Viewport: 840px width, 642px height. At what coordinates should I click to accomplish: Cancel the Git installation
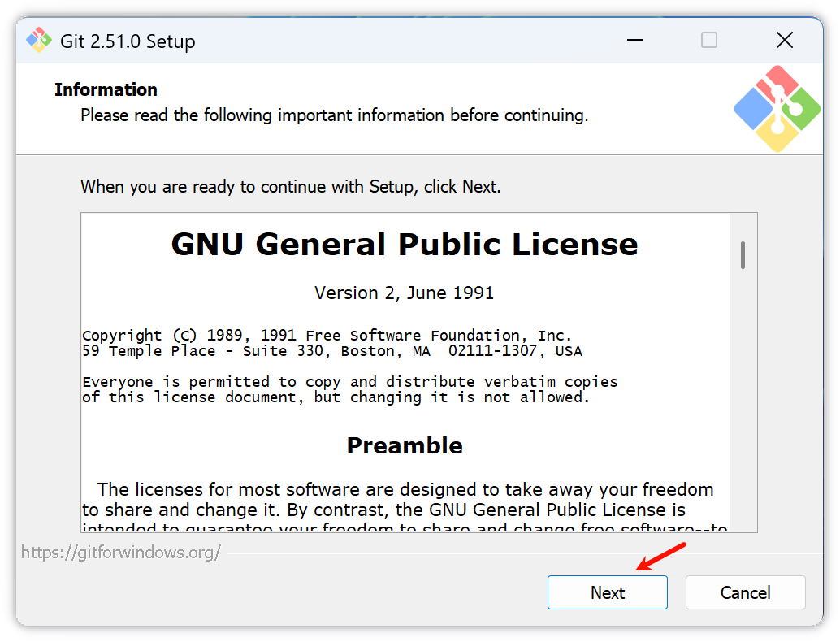(745, 592)
